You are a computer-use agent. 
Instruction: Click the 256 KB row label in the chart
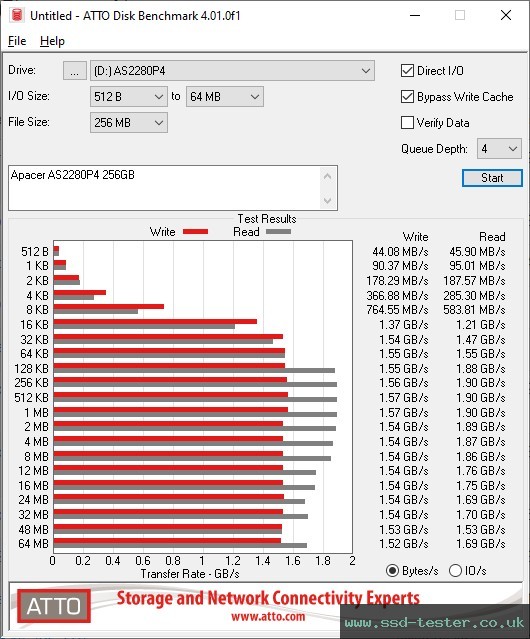point(31,383)
